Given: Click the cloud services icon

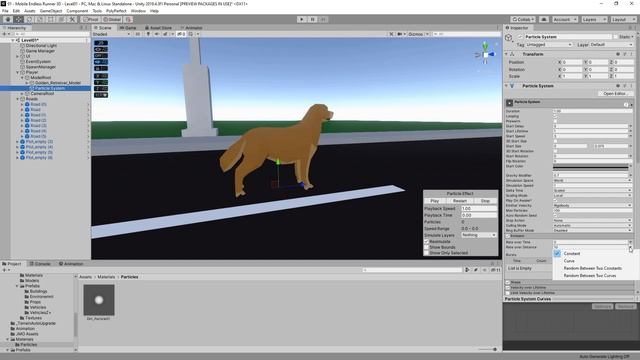Looking at the screenshot, I should [544, 19].
